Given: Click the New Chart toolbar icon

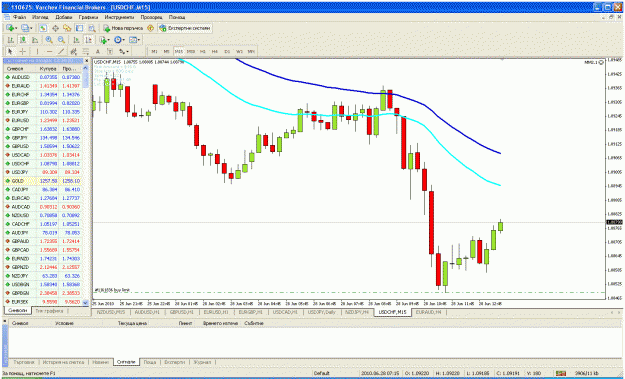Looking at the screenshot, I should pos(11,28).
